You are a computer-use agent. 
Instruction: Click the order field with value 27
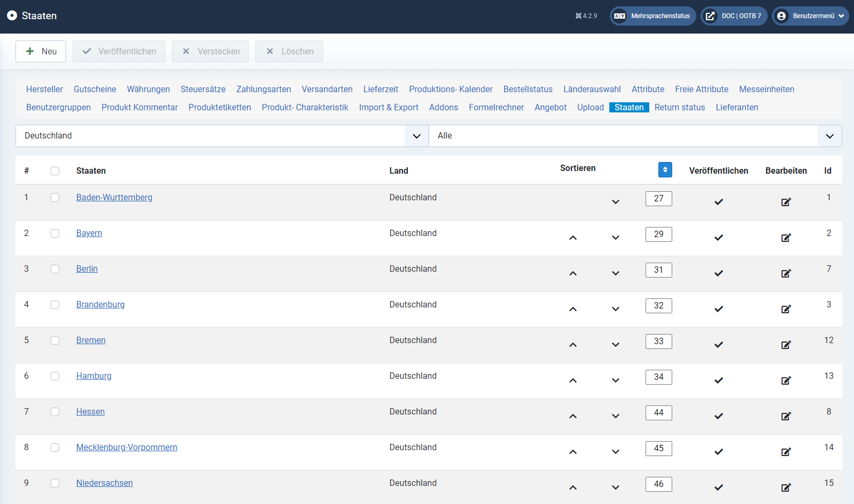[659, 199]
